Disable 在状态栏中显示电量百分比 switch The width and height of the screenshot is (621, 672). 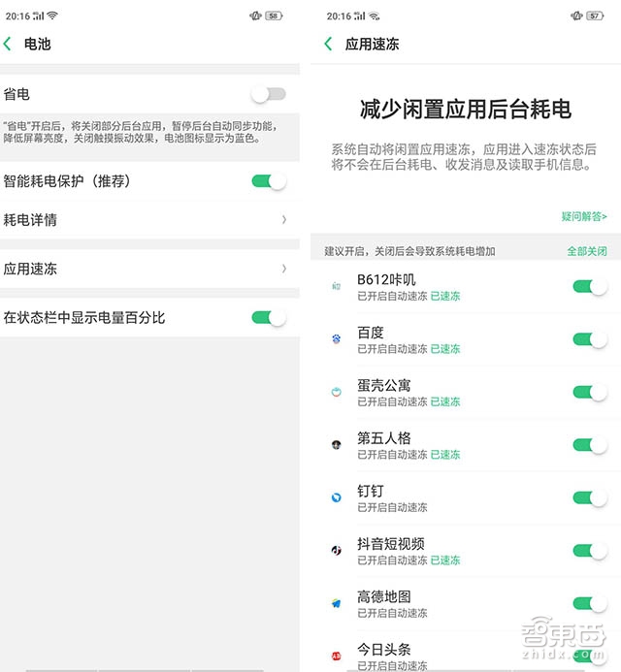click(x=269, y=318)
